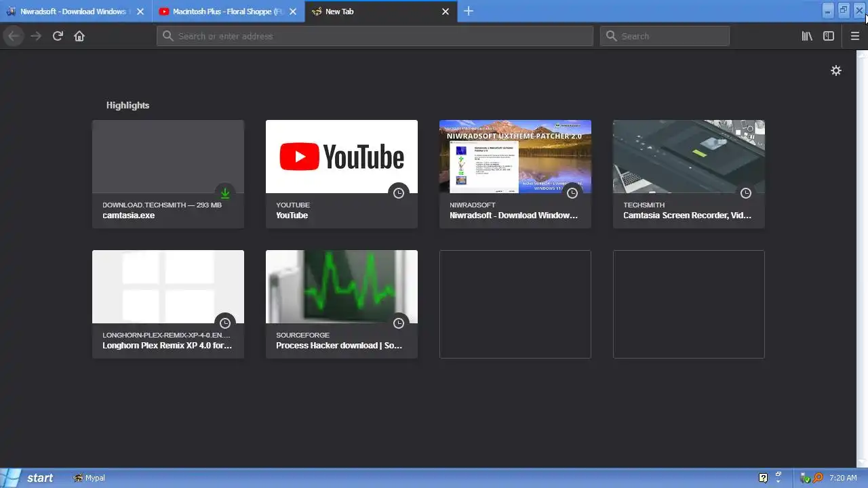This screenshot has width=868, height=488.
Task: Minimize the browser window
Action: coord(828,10)
